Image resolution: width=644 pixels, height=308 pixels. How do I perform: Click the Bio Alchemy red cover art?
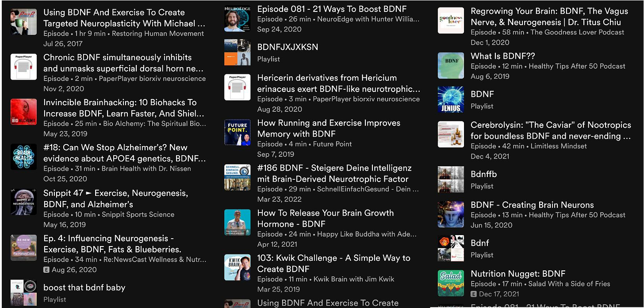coord(23,112)
